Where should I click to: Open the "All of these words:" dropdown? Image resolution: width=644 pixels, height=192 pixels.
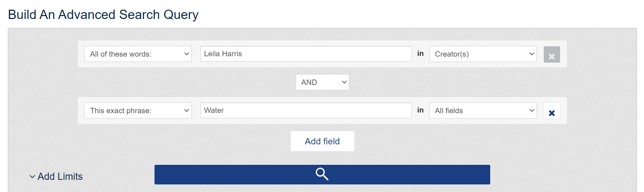pos(138,54)
